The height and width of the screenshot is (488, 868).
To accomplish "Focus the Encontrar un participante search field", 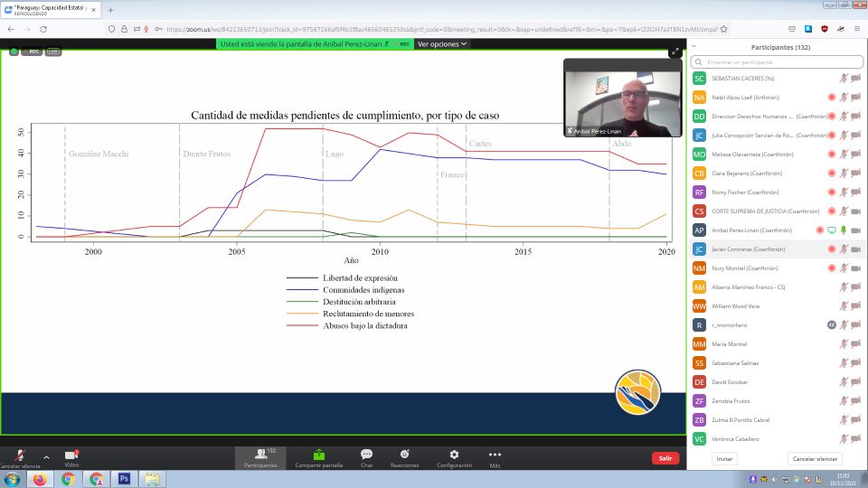I will 778,62.
